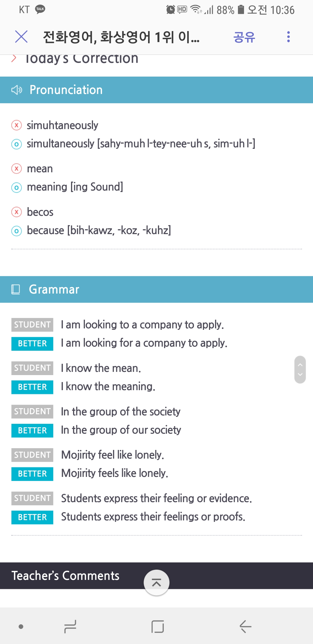This screenshot has height=644, width=313.
Task: Tap the fast-scroll handle on the right edge
Action: click(300, 370)
